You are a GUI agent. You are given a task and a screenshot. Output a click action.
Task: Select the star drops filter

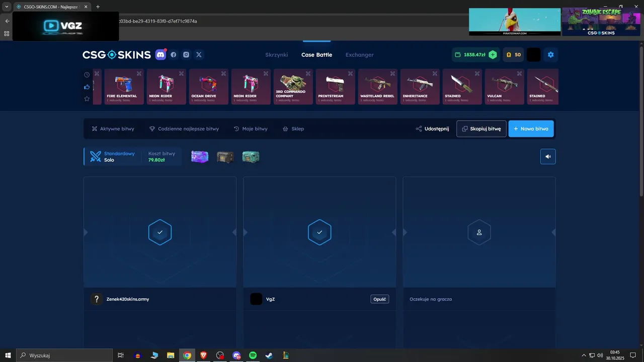click(x=87, y=99)
